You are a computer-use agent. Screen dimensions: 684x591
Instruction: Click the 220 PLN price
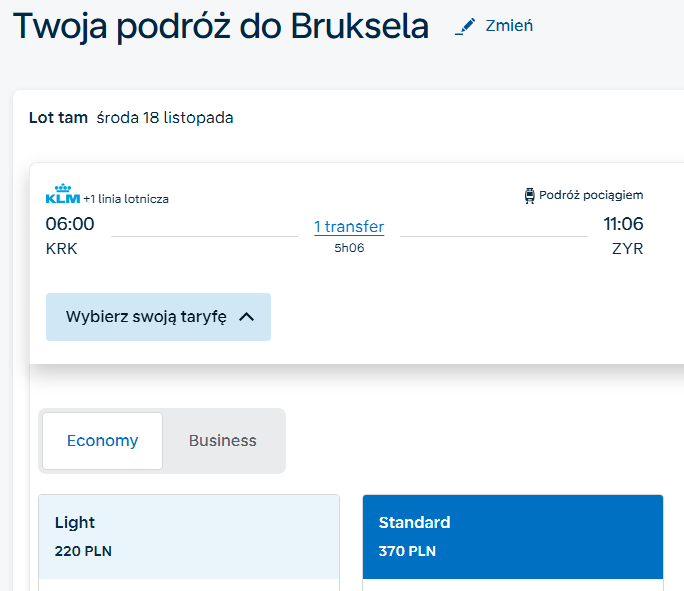pos(83,551)
